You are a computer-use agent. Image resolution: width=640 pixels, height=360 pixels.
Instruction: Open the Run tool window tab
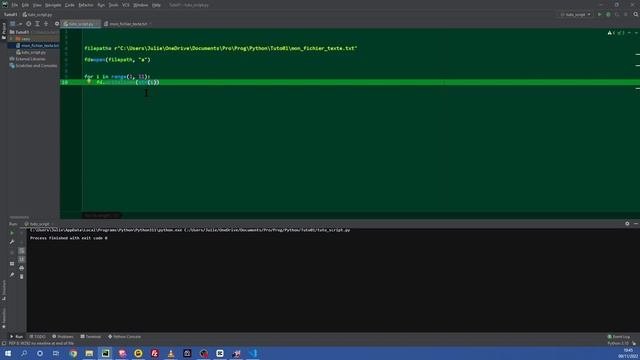[16, 337]
